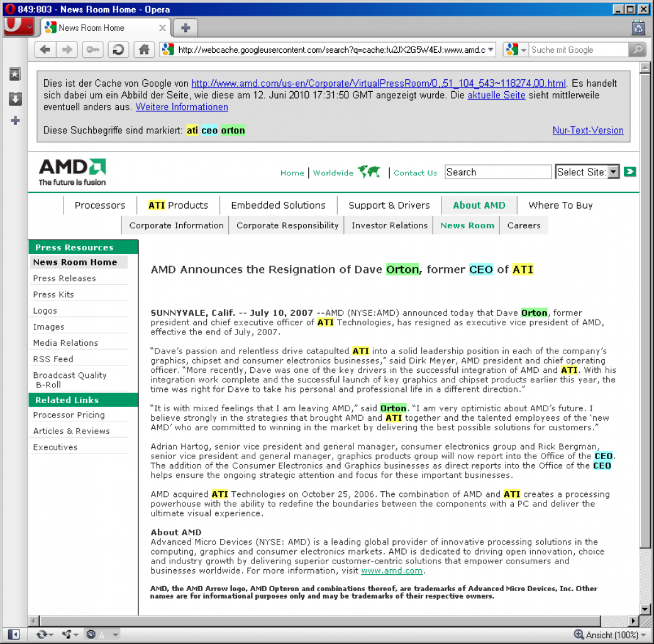Click the AMD site Search field
This screenshot has width=654, height=644.
pyautogui.click(x=497, y=172)
